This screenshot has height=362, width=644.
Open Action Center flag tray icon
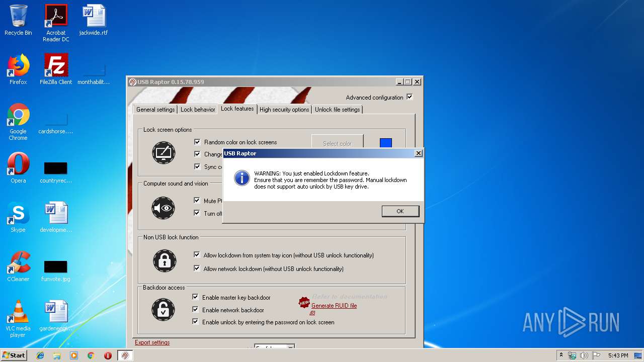click(x=596, y=355)
